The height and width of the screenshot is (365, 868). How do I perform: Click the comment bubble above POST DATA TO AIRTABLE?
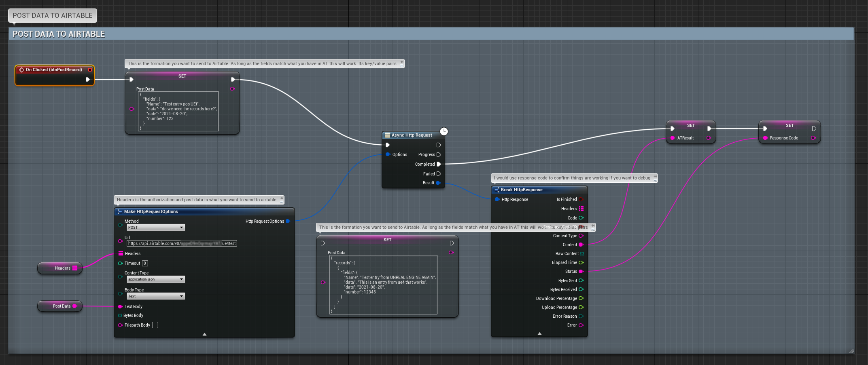(x=52, y=15)
